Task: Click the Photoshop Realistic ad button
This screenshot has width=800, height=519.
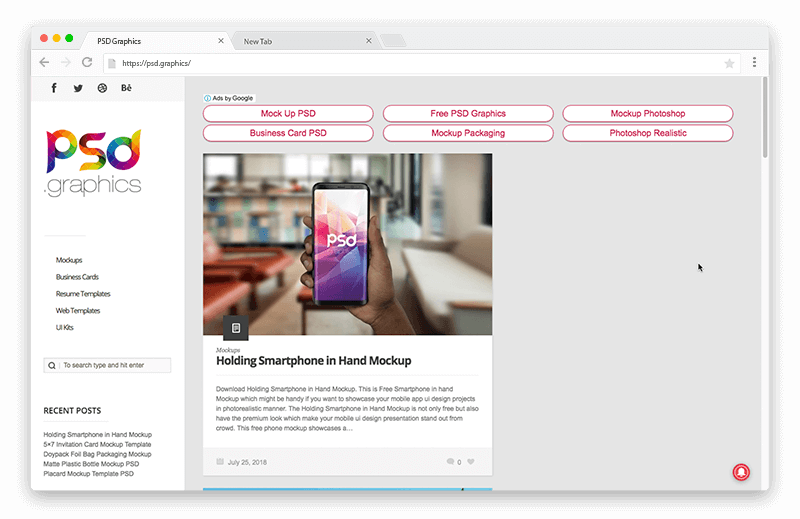Action: pyautogui.click(x=648, y=133)
